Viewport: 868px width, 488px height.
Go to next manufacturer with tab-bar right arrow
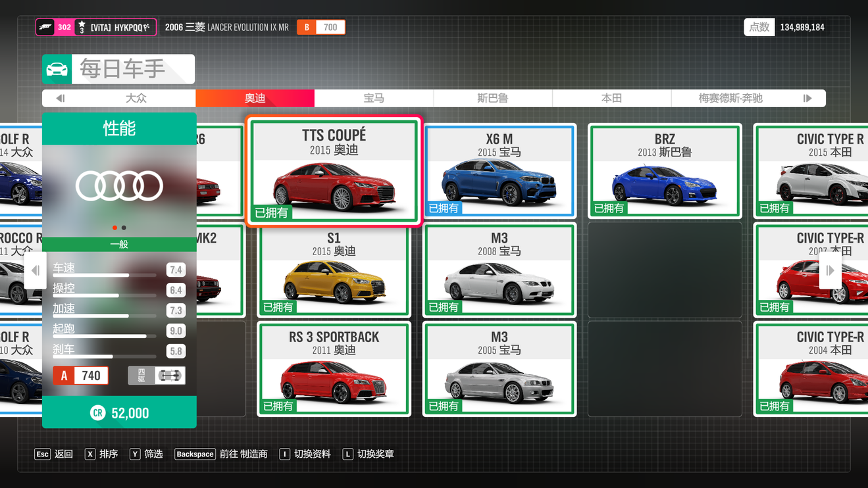click(807, 98)
